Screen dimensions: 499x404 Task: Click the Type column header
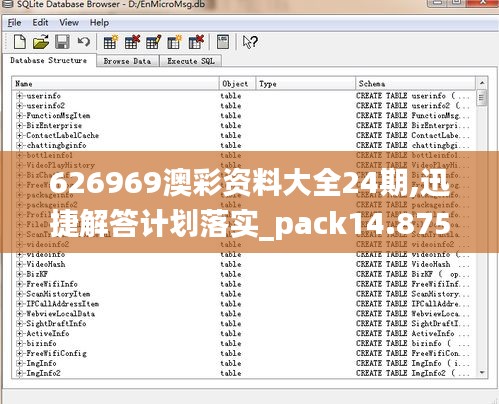click(305, 84)
